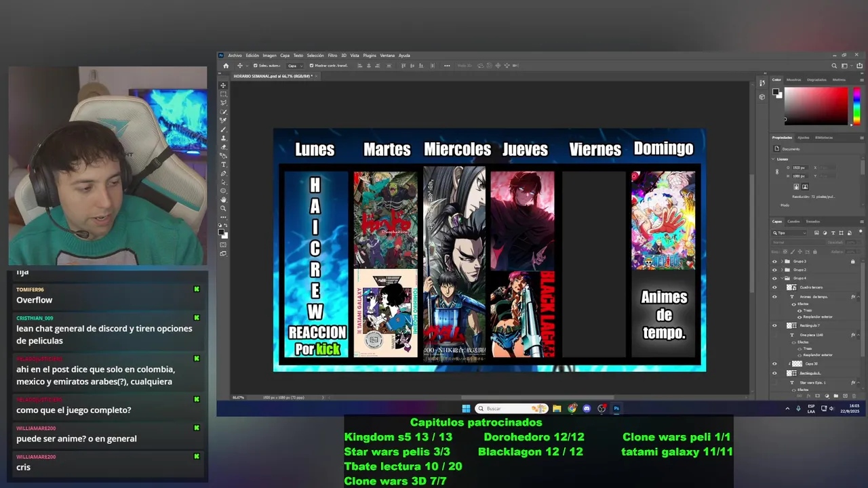Switch to the Muestras tab
The width and height of the screenshot is (868, 488).
(x=793, y=80)
